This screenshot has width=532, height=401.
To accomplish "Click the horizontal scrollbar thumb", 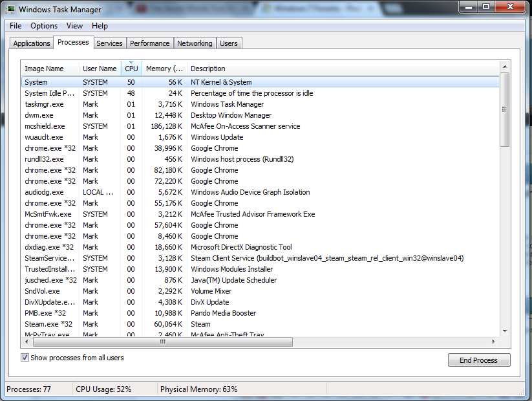I will click(163, 342).
